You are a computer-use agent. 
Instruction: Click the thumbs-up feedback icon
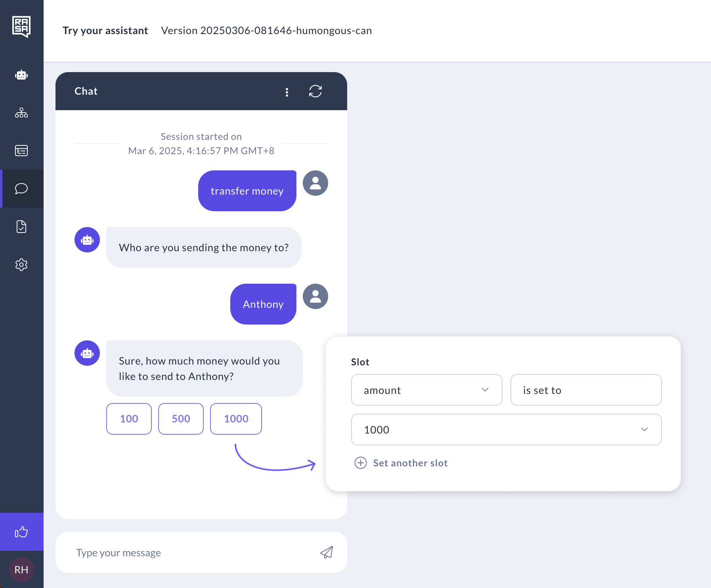[21, 532]
